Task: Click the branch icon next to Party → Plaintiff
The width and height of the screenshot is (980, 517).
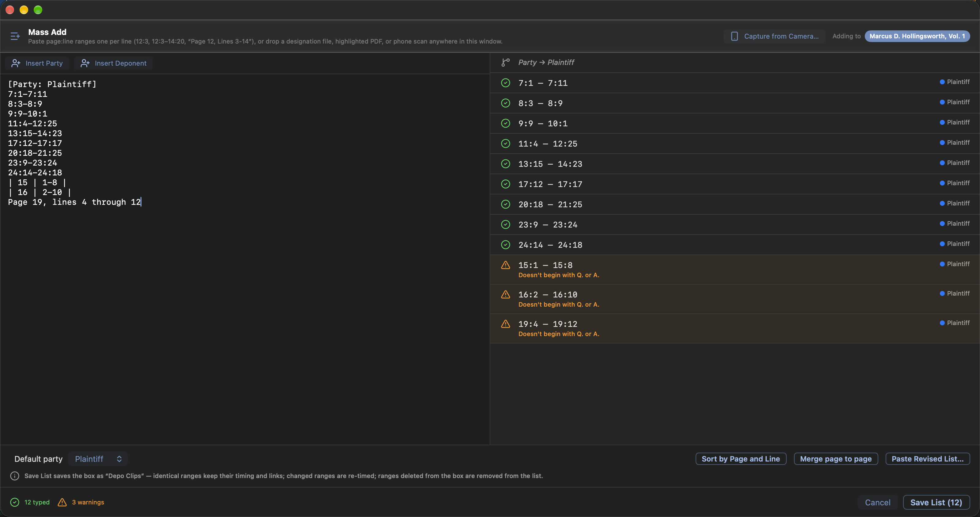Action: pos(505,63)
